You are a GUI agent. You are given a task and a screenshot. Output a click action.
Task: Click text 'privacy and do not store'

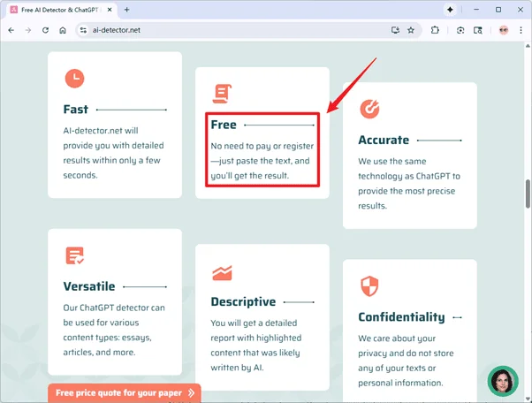pos(406,354)
